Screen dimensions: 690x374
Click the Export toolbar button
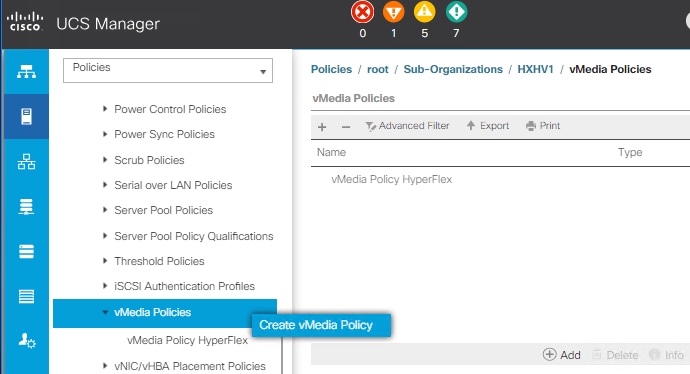(488, 126)
